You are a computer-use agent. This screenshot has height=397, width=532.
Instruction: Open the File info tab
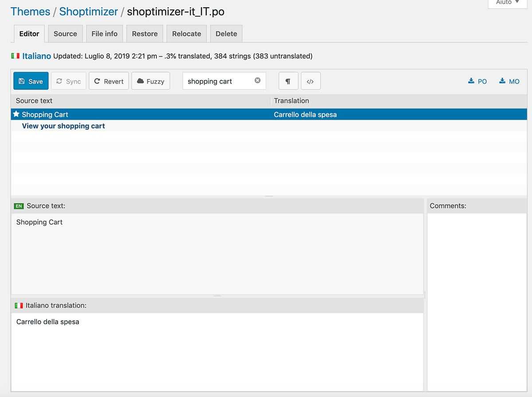[x=105, y=34]
